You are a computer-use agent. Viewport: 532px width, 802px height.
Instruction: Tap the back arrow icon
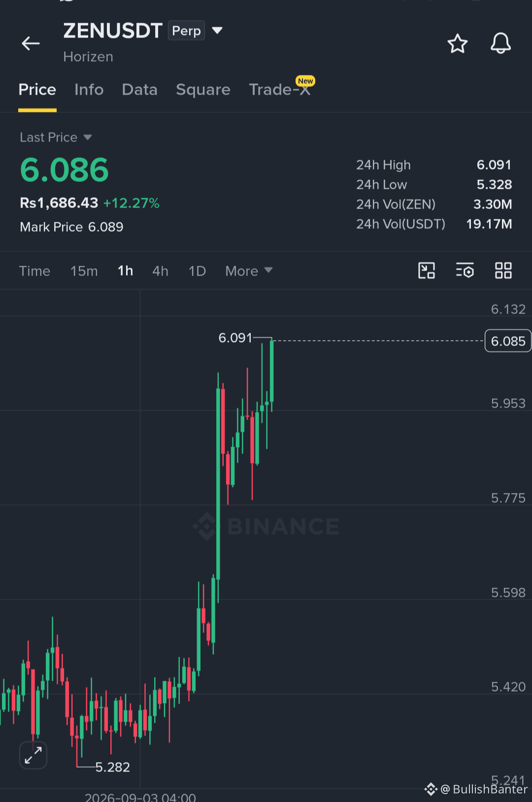31,43
